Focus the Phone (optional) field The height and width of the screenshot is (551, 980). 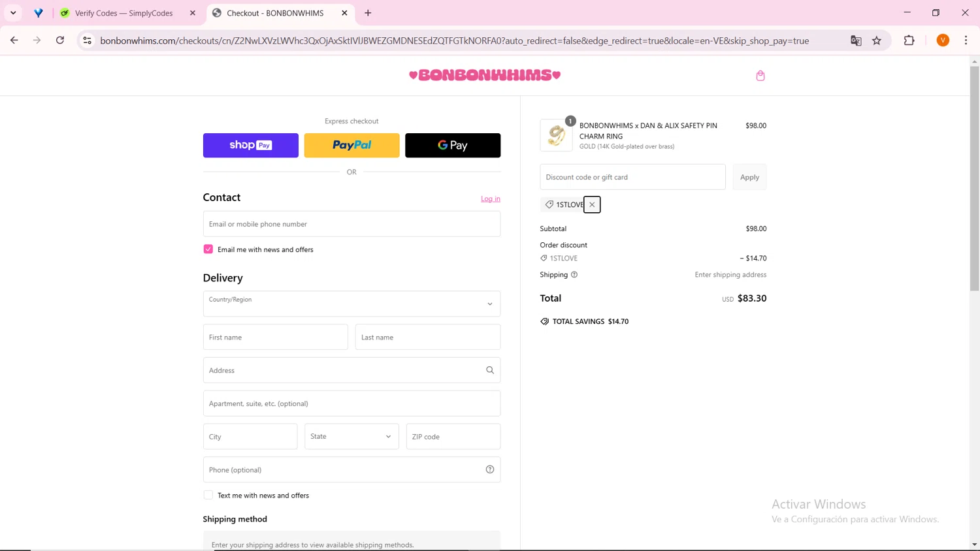coord(351,469)
